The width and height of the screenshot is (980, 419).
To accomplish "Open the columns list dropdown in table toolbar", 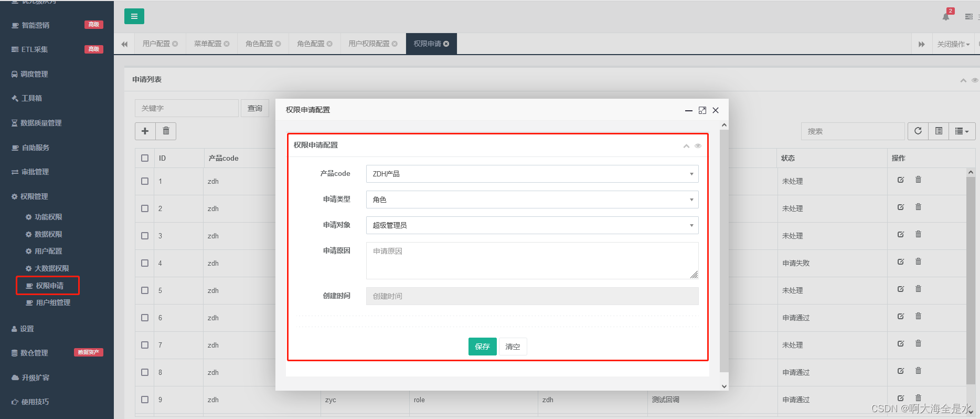I will pos(962,131).
